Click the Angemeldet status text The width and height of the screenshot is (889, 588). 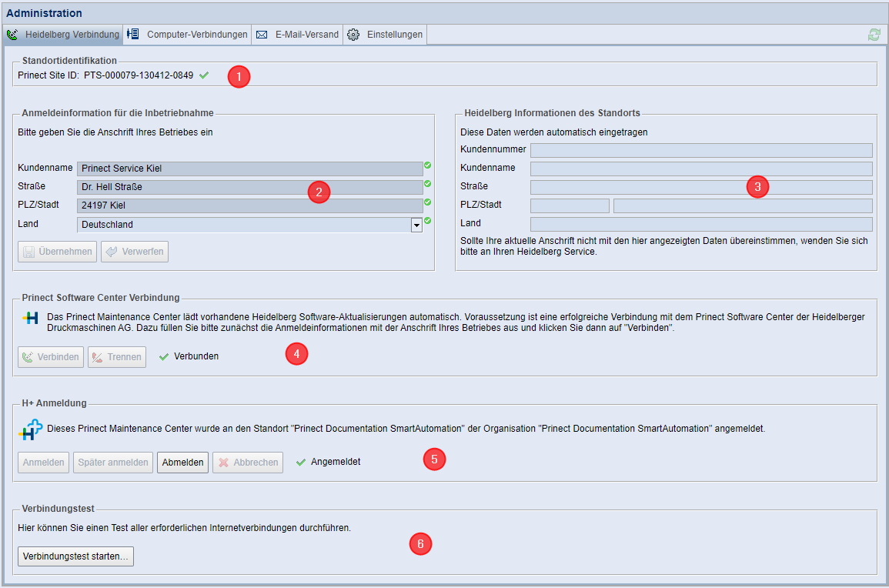[336, 462]
